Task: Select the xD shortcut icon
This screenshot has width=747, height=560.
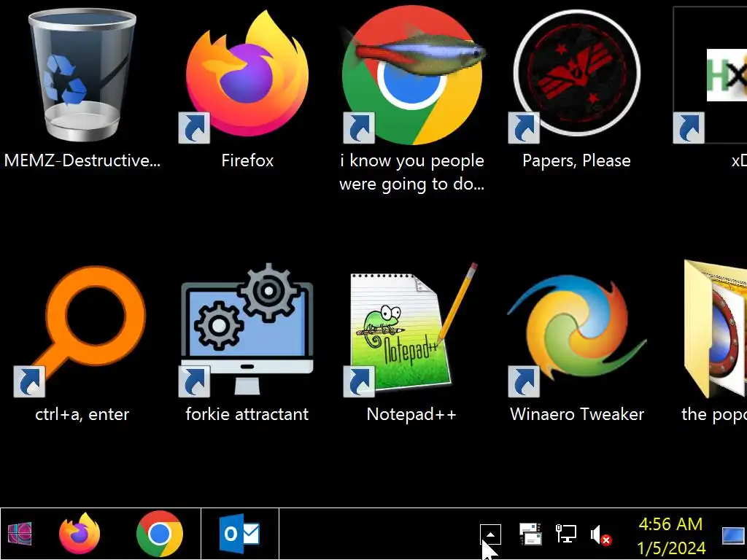Action: 710,75
